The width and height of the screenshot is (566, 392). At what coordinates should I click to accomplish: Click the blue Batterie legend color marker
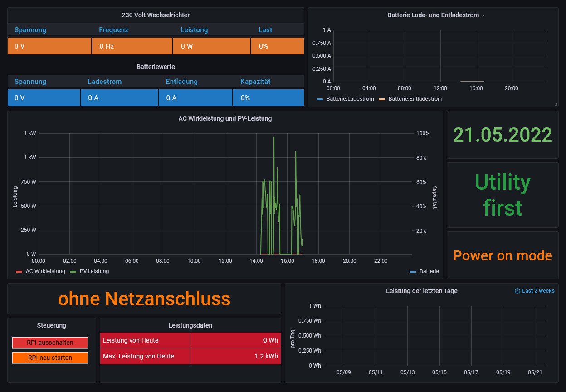pyautogui.click(x=412, y=271)
